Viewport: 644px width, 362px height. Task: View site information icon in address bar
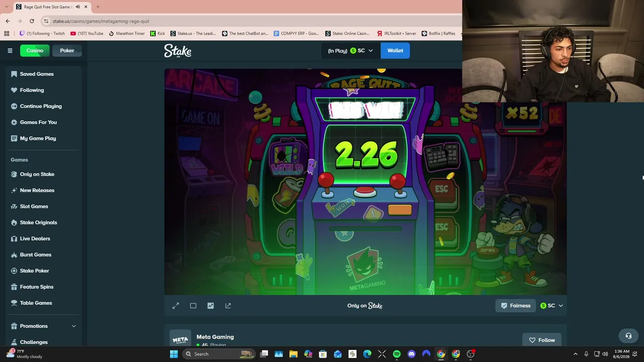click(46, 21)
